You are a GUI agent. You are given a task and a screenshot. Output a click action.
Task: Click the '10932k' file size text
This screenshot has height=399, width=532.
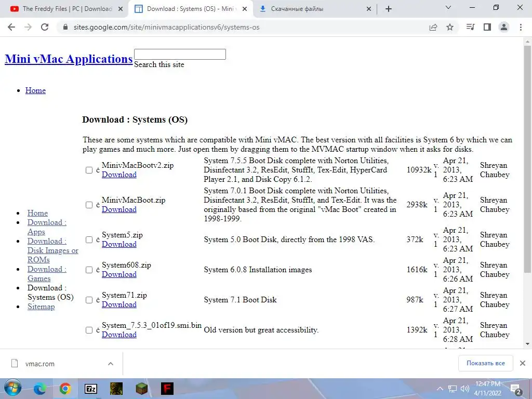coord(419,170)
